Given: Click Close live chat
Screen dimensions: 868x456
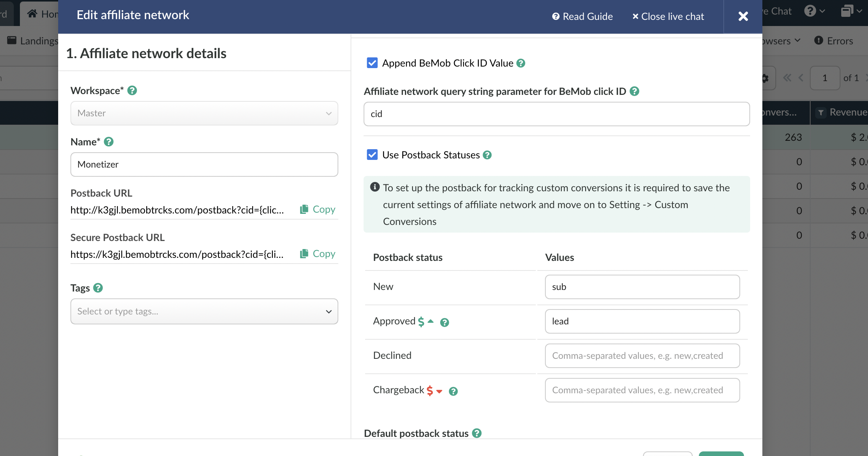Looking at the screenshot, I should point(668,16).
